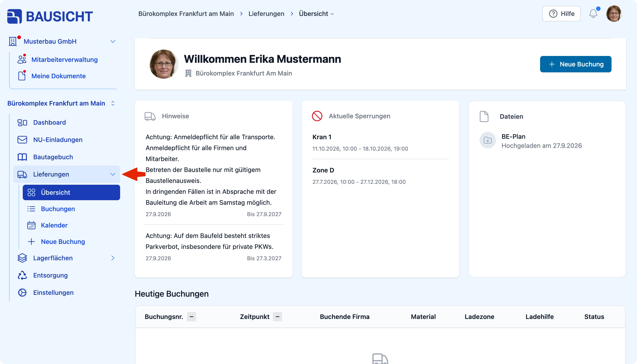Open Kalender
This screenshot has height=364, width=637.
click(54, 225)
